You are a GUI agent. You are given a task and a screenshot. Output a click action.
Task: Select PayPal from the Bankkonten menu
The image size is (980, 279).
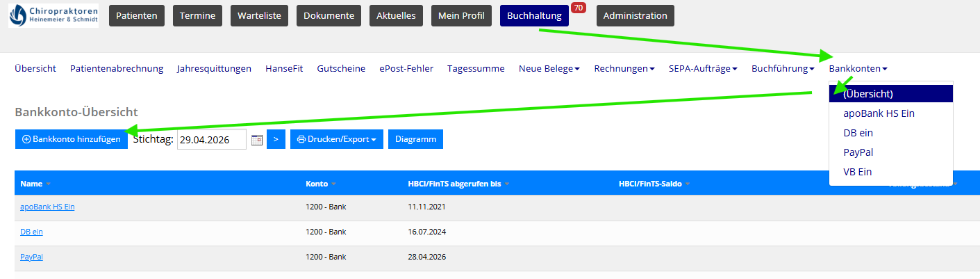[858, 152]
